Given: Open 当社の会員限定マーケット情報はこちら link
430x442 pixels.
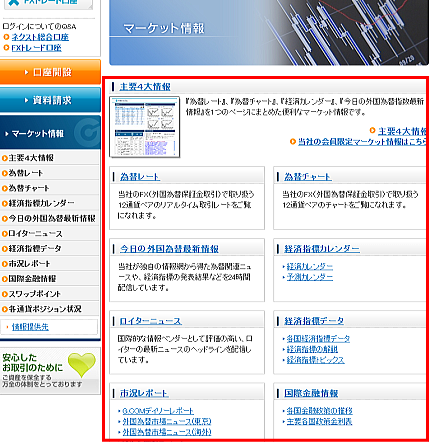Looking at the screenshot, I should [x=362, y=142].
